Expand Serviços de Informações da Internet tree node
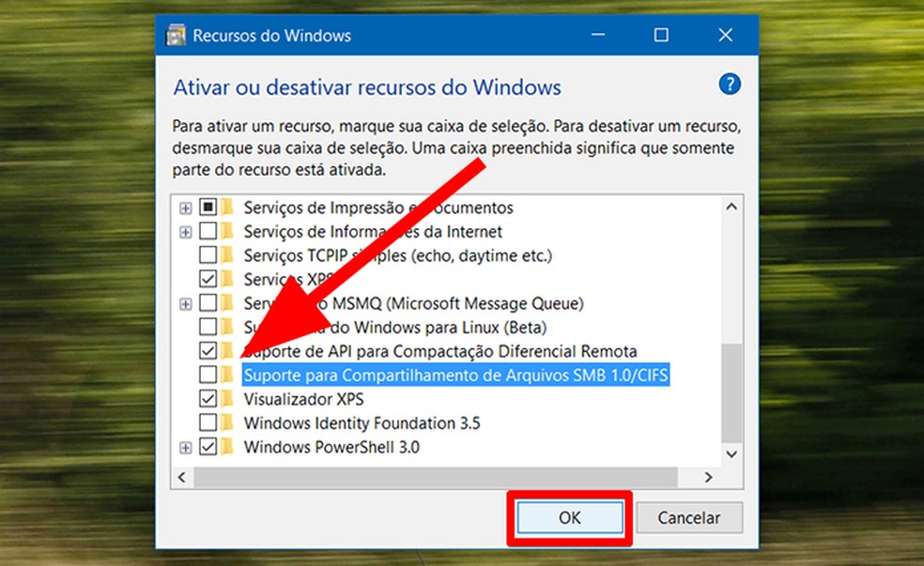 pyautogui.click(x=186, y=232)
